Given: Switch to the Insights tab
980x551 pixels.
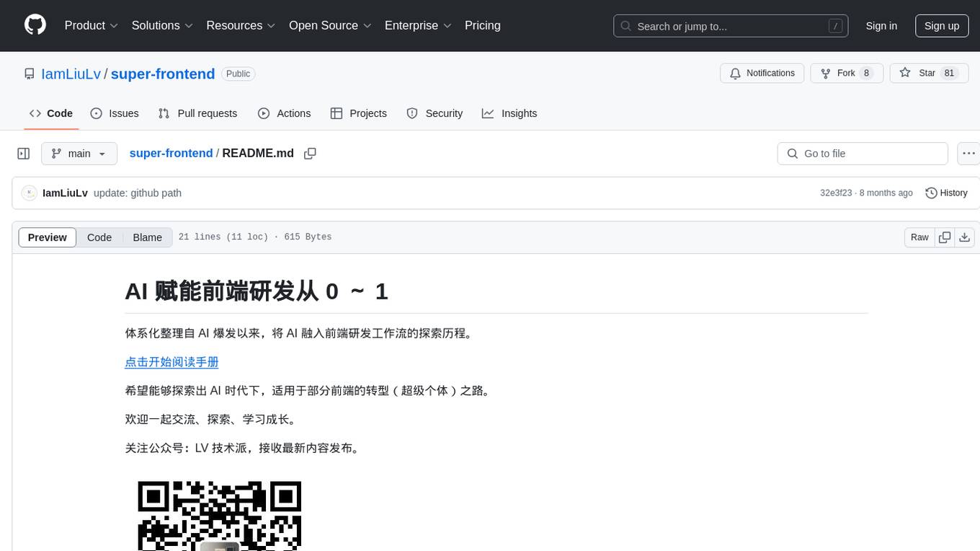Looking at the screenshot, I should coord(509,113).
